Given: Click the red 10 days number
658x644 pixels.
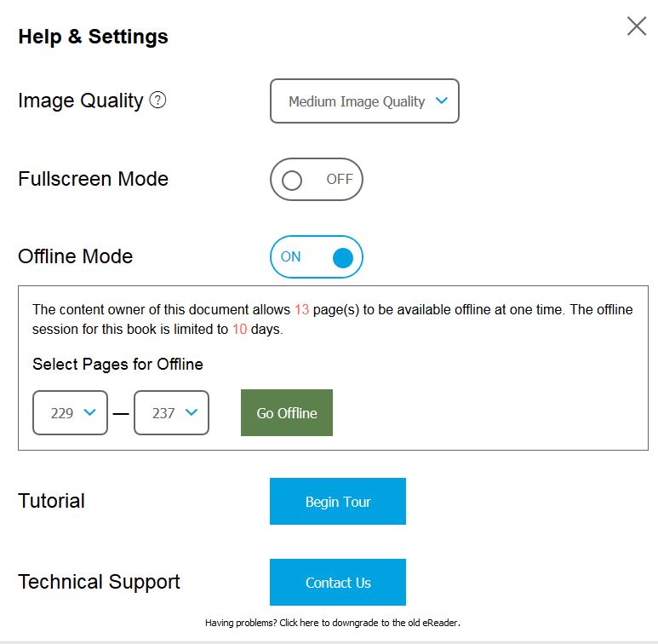Looking at the screenshot, I should 239,329.
